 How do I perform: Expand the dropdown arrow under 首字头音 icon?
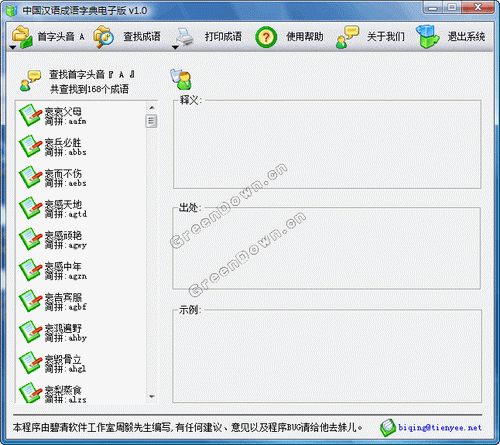point(13,48)
